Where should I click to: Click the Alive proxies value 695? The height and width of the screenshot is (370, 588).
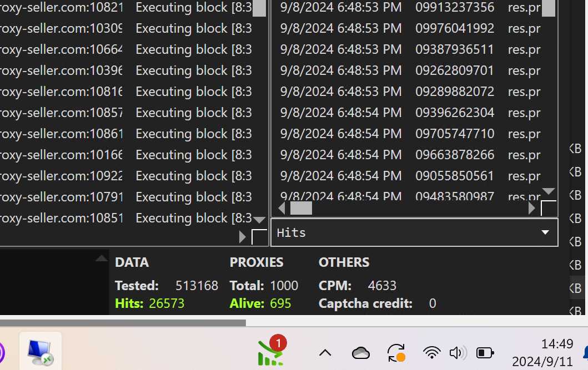tap(280, 303)
